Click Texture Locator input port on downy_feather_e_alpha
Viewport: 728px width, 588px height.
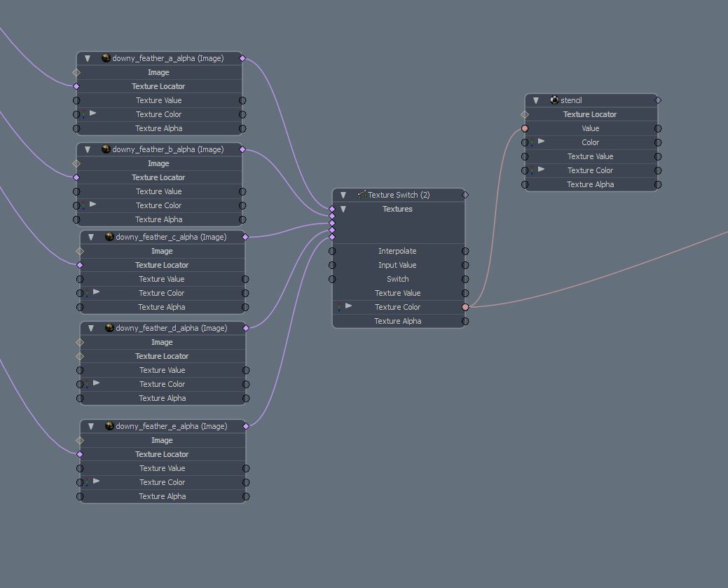click(x=80, y=454)
